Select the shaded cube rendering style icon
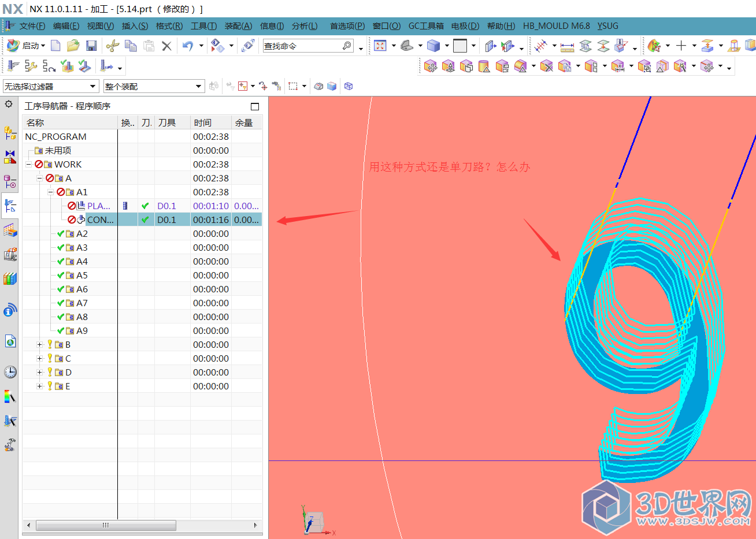This screenshot has width=756, height=539. coord(433,46)
